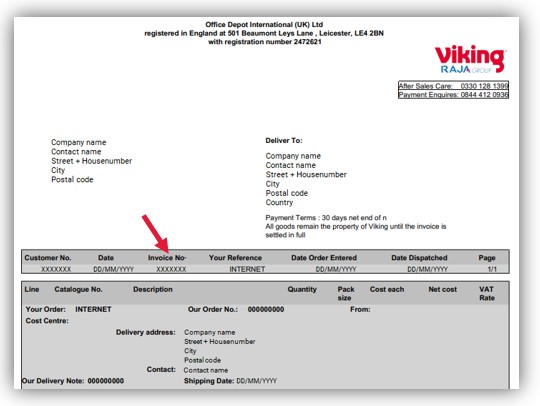
Task: Click the 'Our Delivery Note:' label
Action: (53, 381)
